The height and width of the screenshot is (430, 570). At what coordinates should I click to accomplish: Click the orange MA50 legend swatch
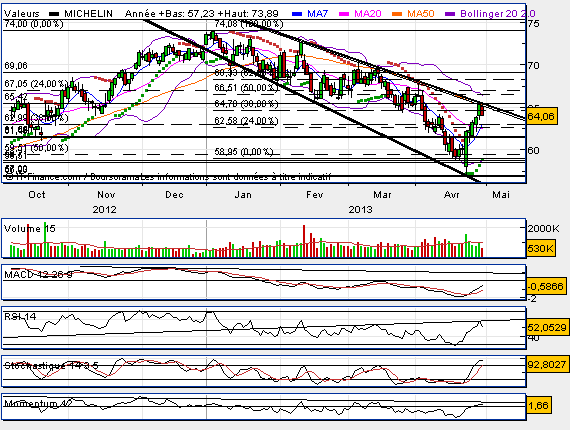click(397, 14)
